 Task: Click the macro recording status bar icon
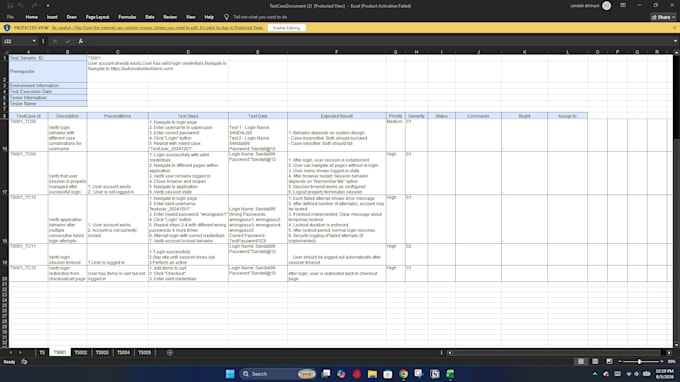point(24,362)
